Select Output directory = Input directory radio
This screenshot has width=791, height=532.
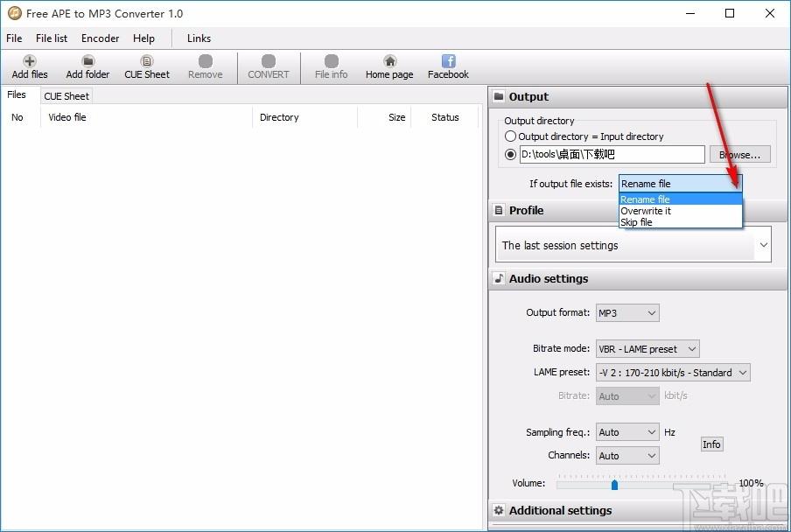tap(510, 136)
